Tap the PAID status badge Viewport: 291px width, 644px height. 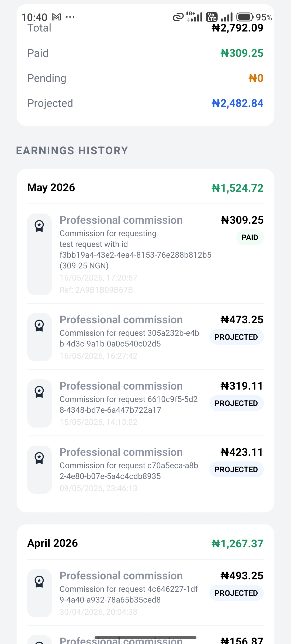(250, 237)
